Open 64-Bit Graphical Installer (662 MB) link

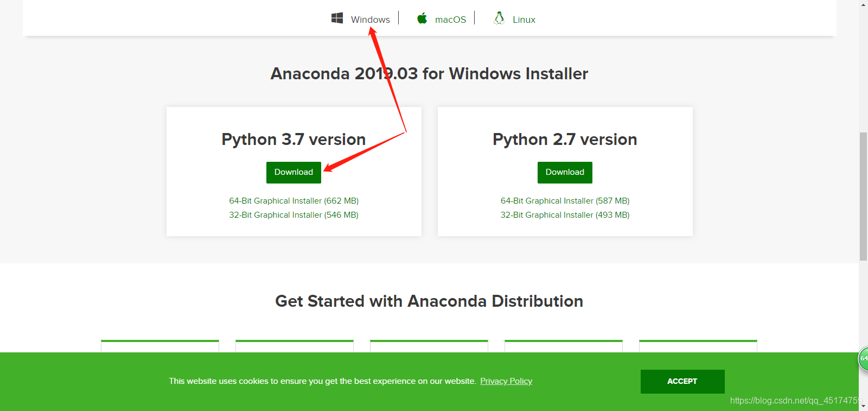click(294, 201)
